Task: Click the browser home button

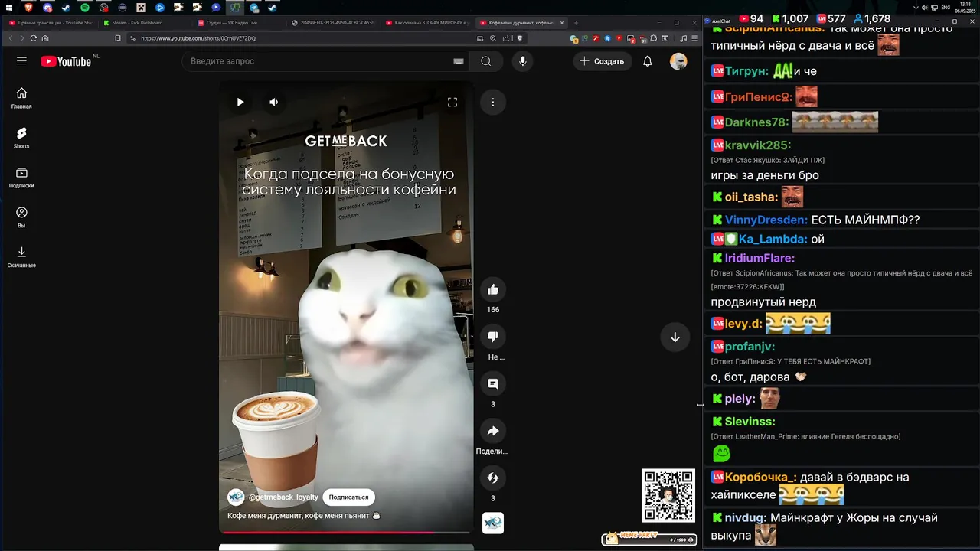Action: click(45, 38)
